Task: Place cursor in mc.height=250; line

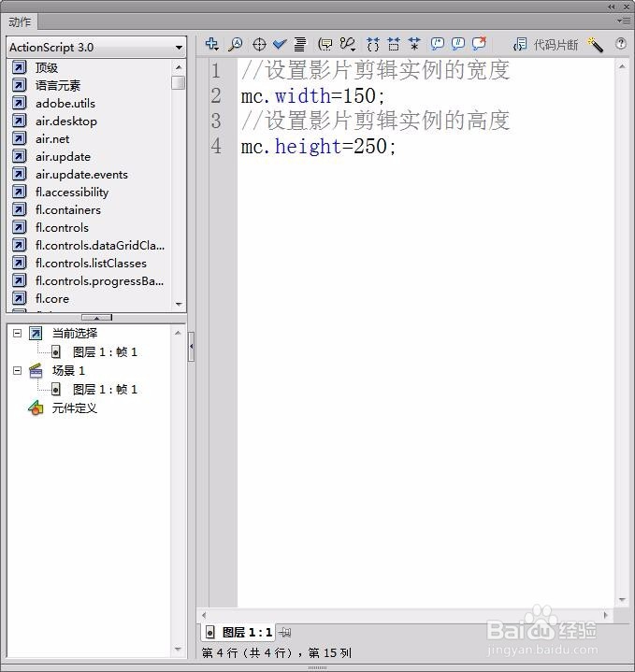Action: tap(318, 147)
